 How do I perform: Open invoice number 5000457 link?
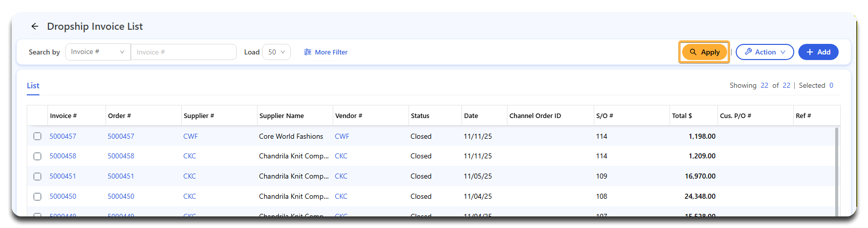click(x=63, y=136)
